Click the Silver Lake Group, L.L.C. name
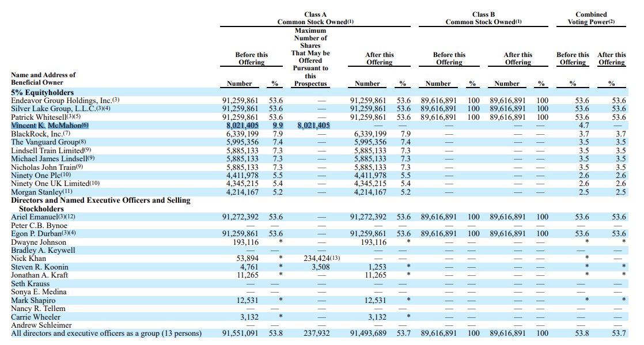This screenshot has width=644, height=345. (60, 109)
